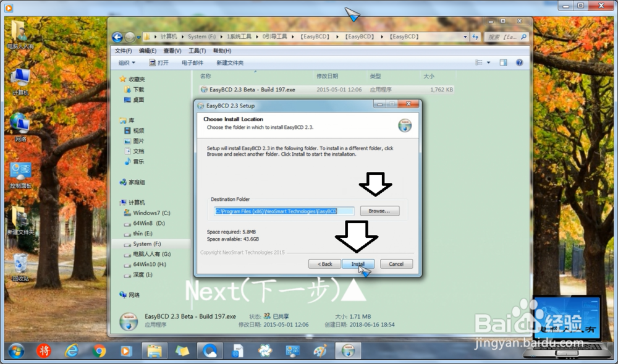This screenshot has width=618, height=364.
Task: Click the Windows Start orb
Action: [16, 350]
